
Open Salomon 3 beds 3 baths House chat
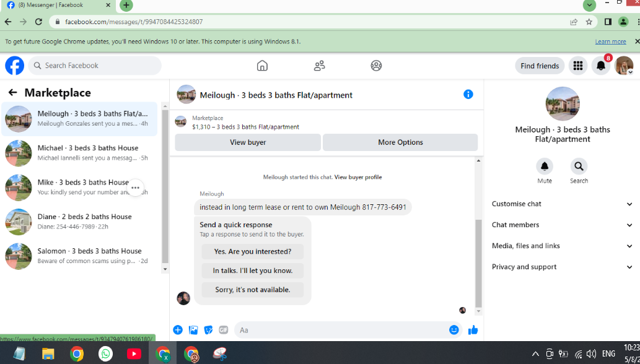coord(79,256)
